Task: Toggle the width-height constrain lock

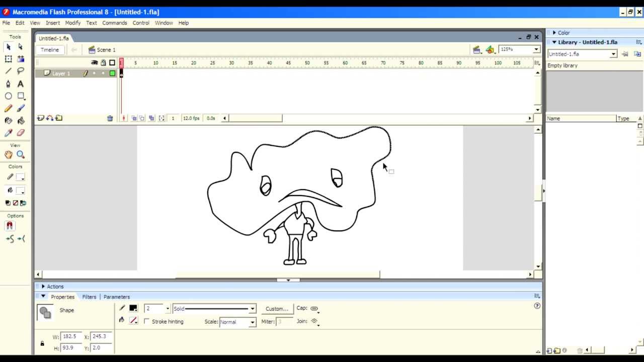Action: (42, 343)
